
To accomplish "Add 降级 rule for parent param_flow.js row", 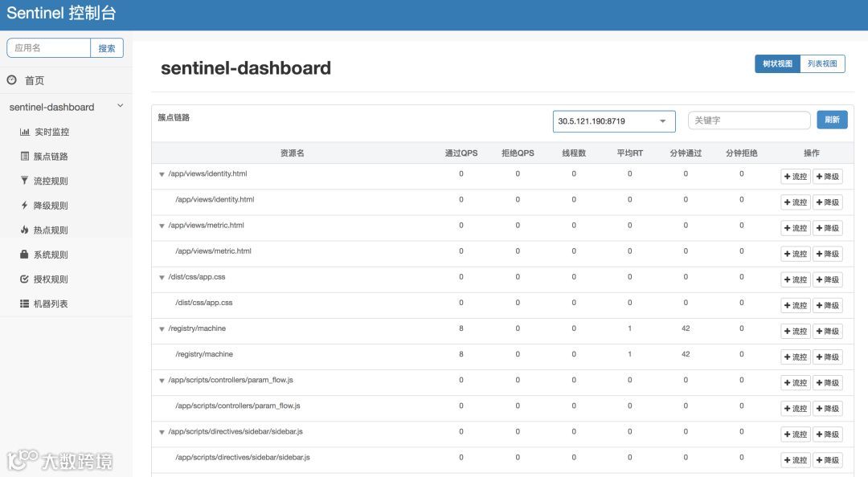I will click(828, 382).
